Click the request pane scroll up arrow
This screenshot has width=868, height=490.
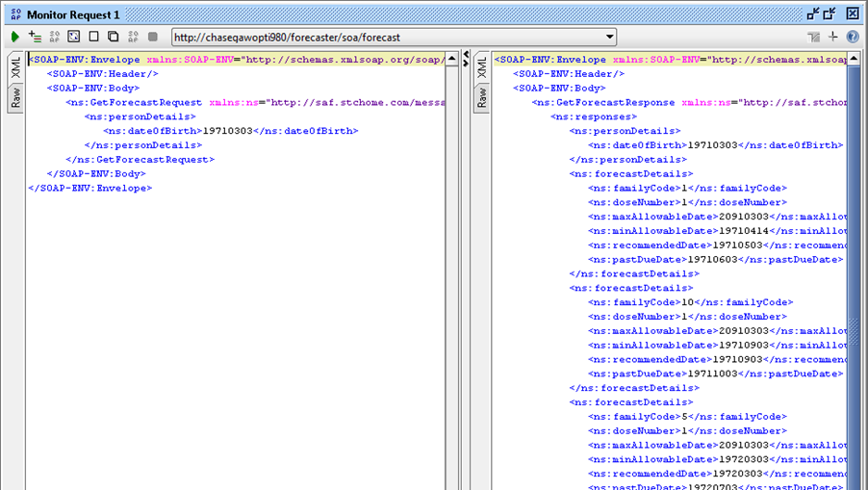(451, 59)
